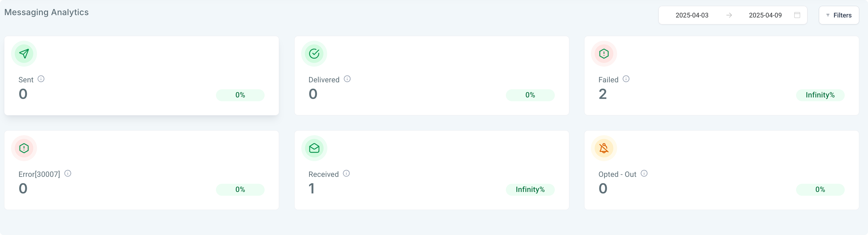This screenshot has height=235, width=868.
Task: Open the info tooltip next to Sent
Action: [41, 79]
